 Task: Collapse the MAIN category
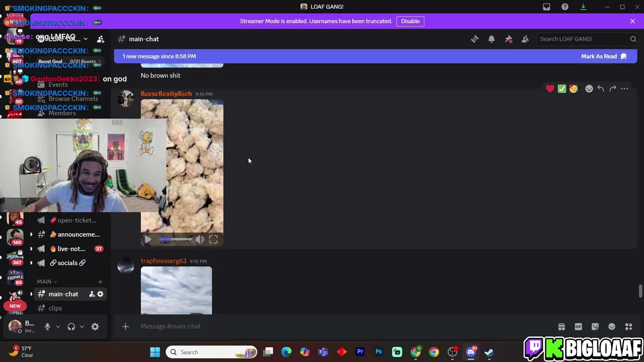click(47, 282)
